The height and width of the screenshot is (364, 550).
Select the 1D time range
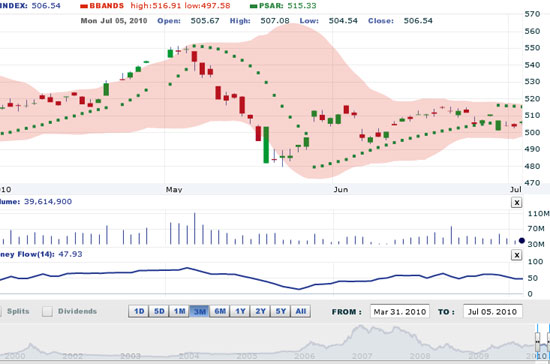pos(139,311)
